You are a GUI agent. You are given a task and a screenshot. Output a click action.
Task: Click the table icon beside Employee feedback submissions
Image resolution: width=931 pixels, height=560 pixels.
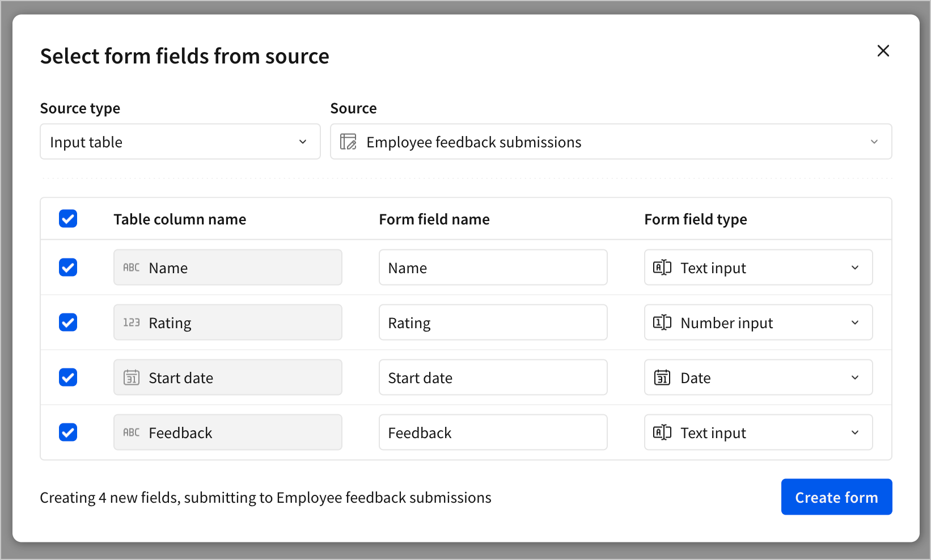click(x=348, y=142)
